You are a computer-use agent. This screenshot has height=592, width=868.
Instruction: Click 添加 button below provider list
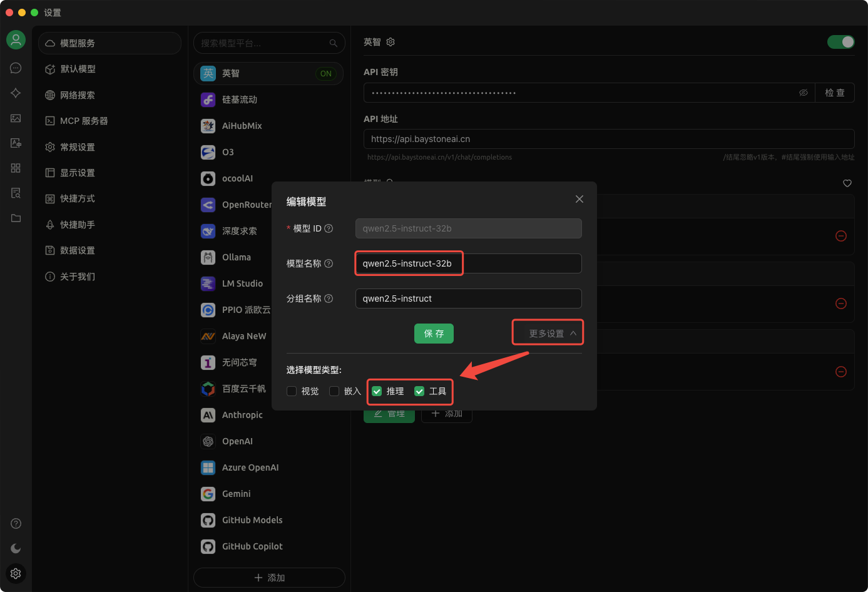pyautogui.click(x=269, y=578)
